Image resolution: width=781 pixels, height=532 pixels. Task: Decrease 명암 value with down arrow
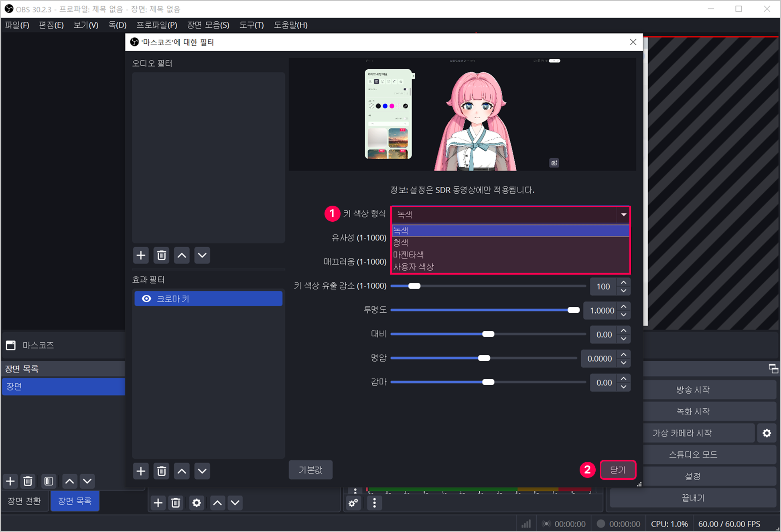click(624, 363)
